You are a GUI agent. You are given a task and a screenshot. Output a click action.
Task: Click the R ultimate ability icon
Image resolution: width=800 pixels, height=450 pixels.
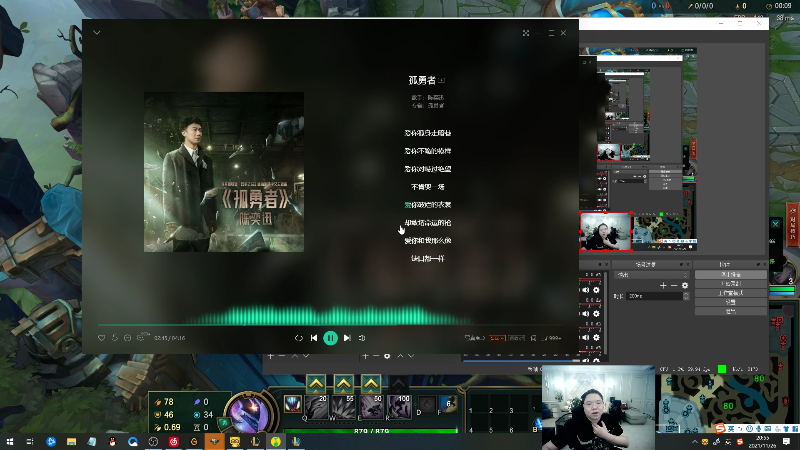click(x=399, y=407)
